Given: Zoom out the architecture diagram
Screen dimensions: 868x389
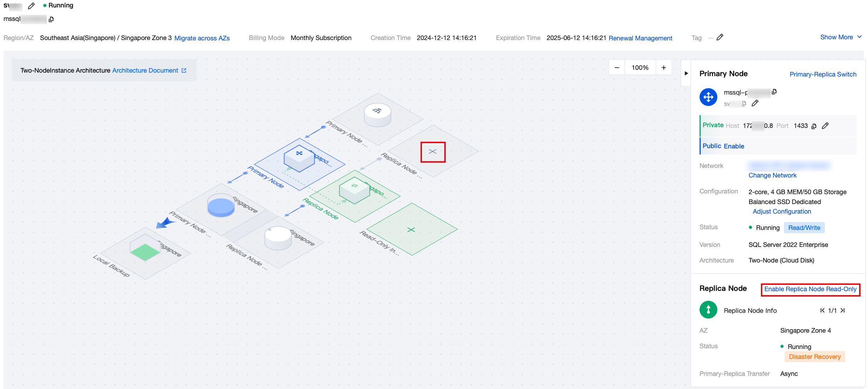Looking at the screenshot, I should [x=617, y=68].
